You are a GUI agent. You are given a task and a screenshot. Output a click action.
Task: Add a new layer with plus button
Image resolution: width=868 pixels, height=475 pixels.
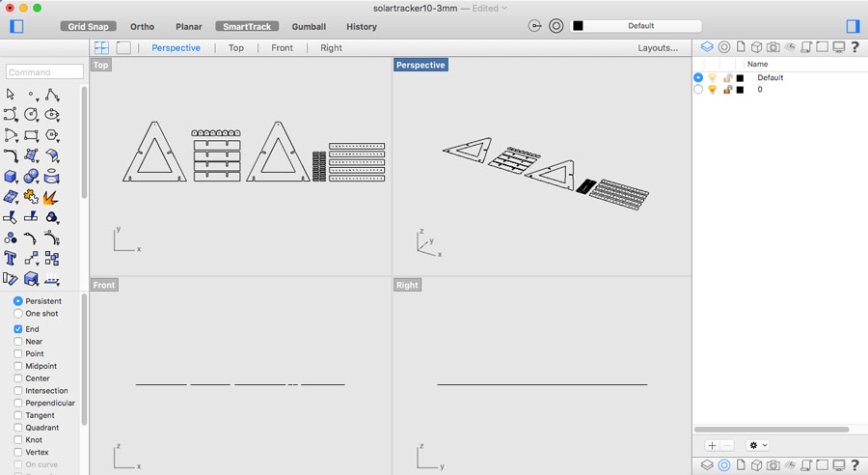(x=712, y=445)
